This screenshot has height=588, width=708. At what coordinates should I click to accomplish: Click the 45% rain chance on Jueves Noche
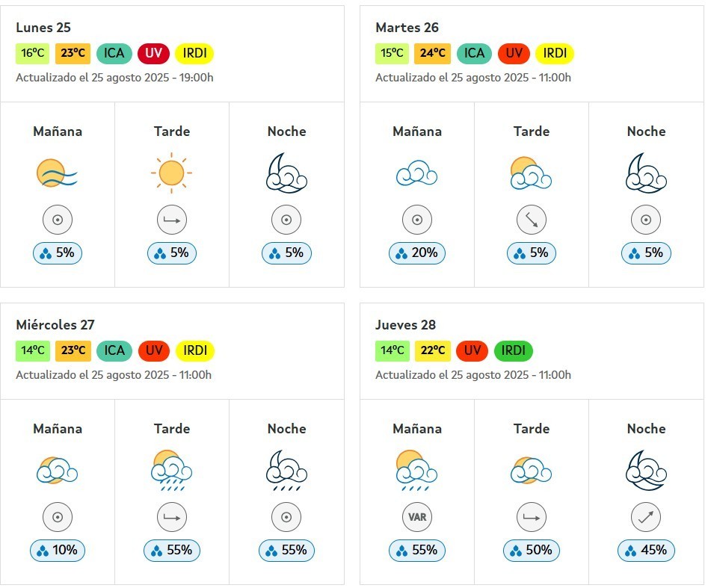(x=646, y=550)
